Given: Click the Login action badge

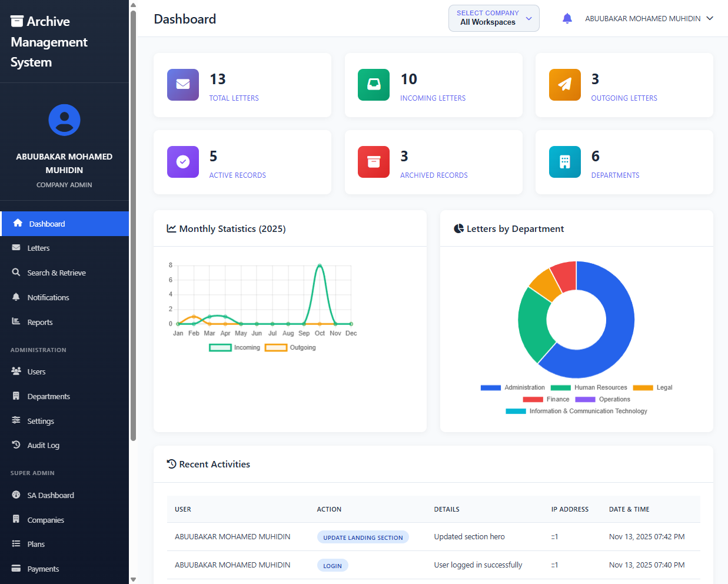Looking at the screenshot, I should tap(333, 566).
